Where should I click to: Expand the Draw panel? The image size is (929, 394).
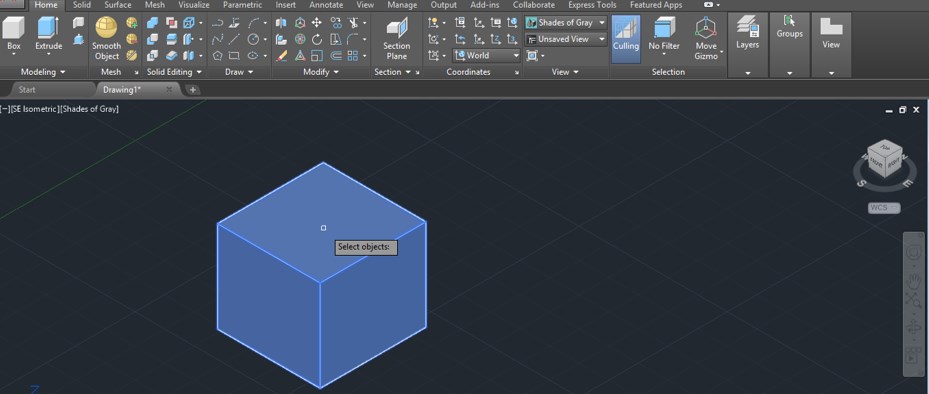(x=239, y=72)
